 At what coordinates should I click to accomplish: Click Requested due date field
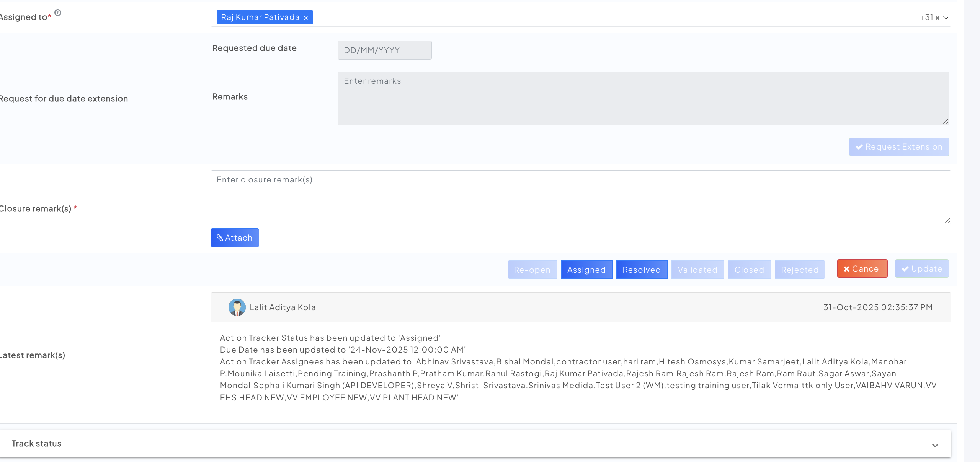(384, 50)
